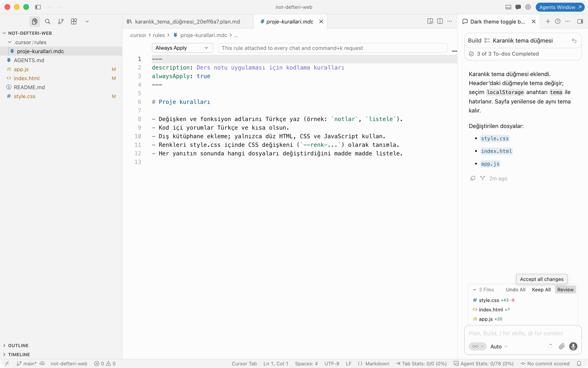Open the Auto model selector dropdown
This screenshot has width=588, height=368.
[499, 347]
